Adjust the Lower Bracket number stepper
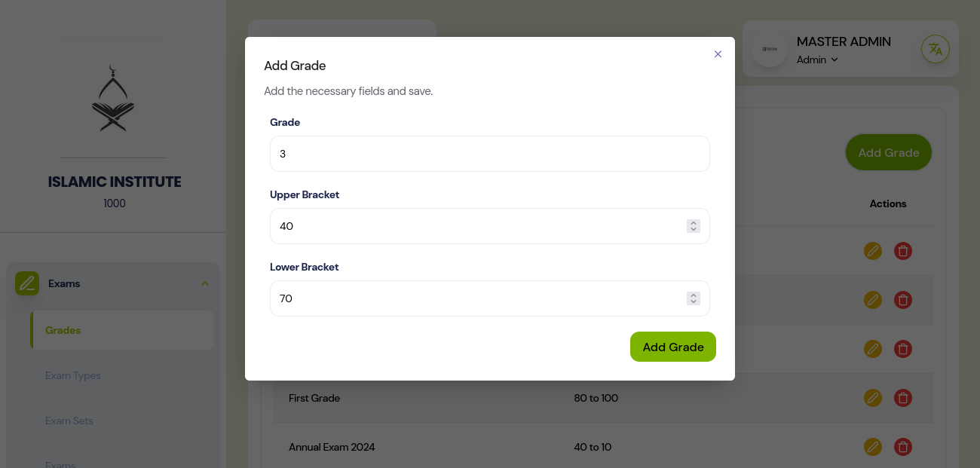980x468 pixels. 694,298
